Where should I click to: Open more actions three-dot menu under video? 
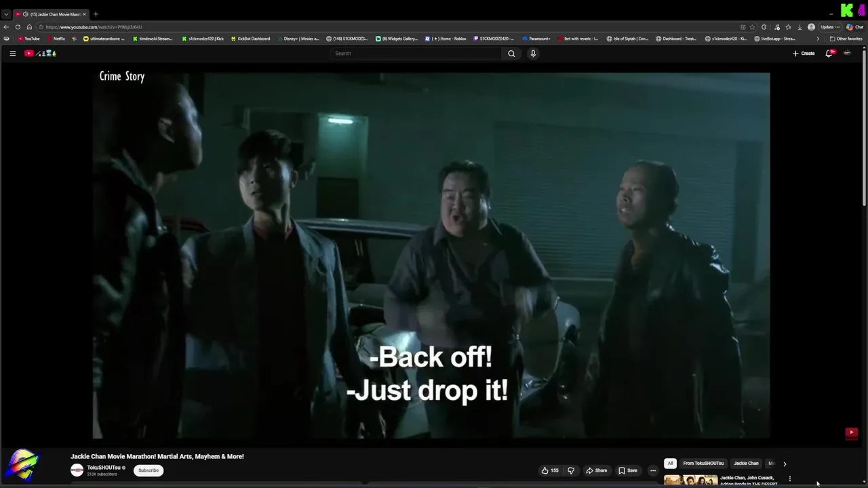tap(653, 470)
